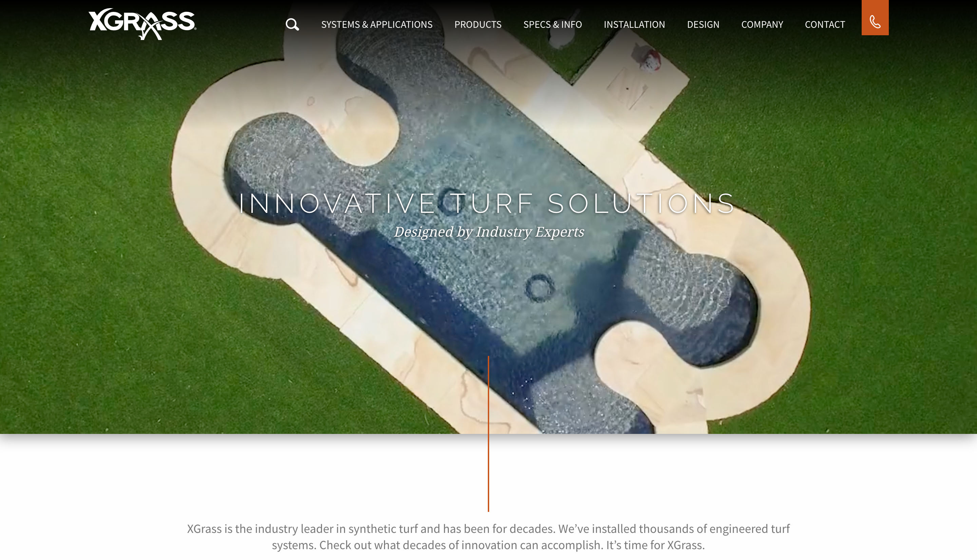Expand the Products navigation menu

(478, 25)
